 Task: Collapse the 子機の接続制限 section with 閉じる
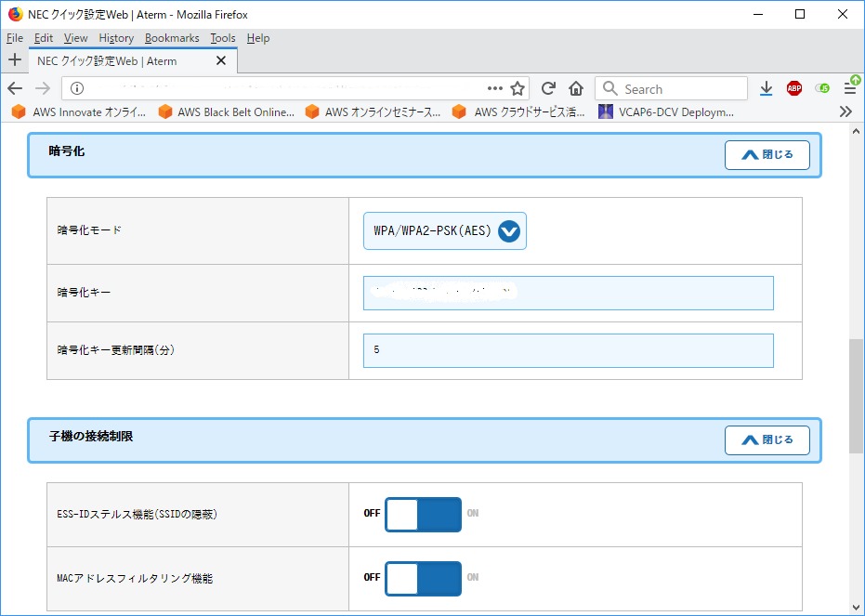click(x=767, y=440)
